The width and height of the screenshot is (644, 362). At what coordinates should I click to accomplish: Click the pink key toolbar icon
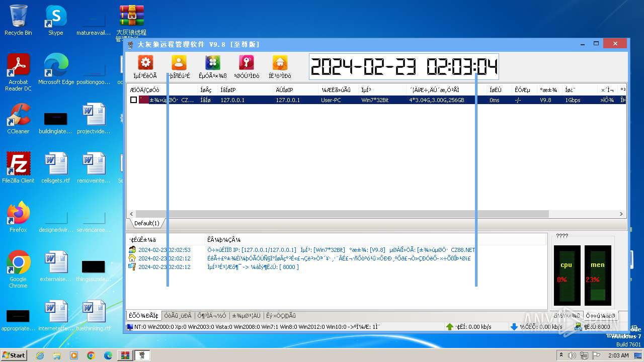click(x=247, y=63)
